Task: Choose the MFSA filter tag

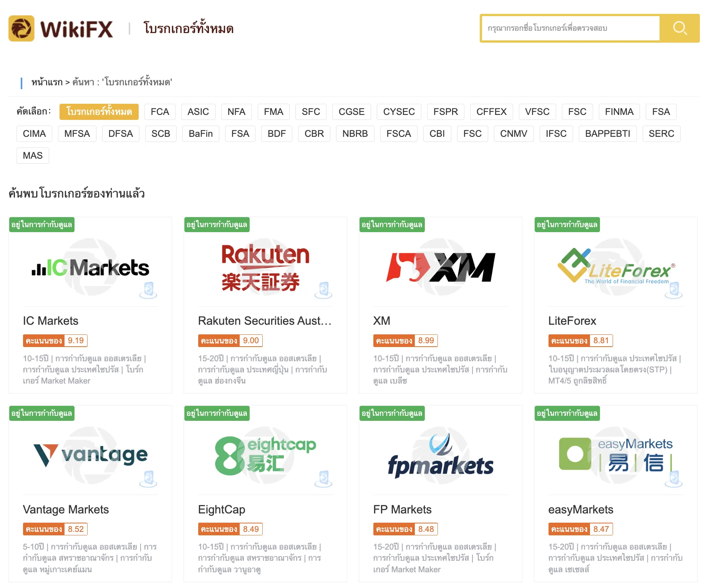Action: [77, 134]
